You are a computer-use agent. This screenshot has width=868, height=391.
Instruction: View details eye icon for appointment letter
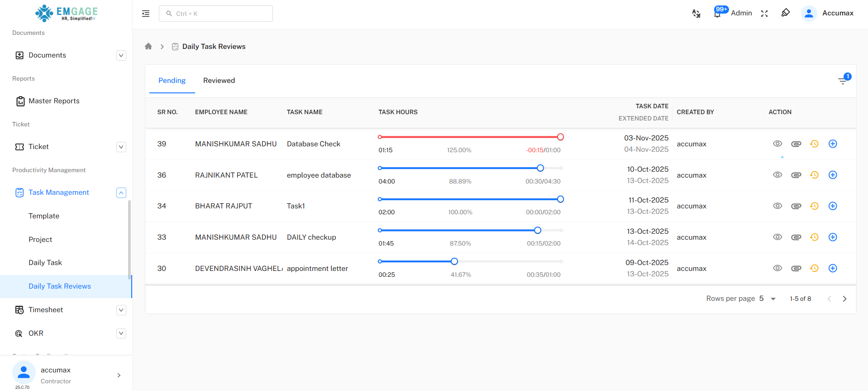[x=777, y=268]
